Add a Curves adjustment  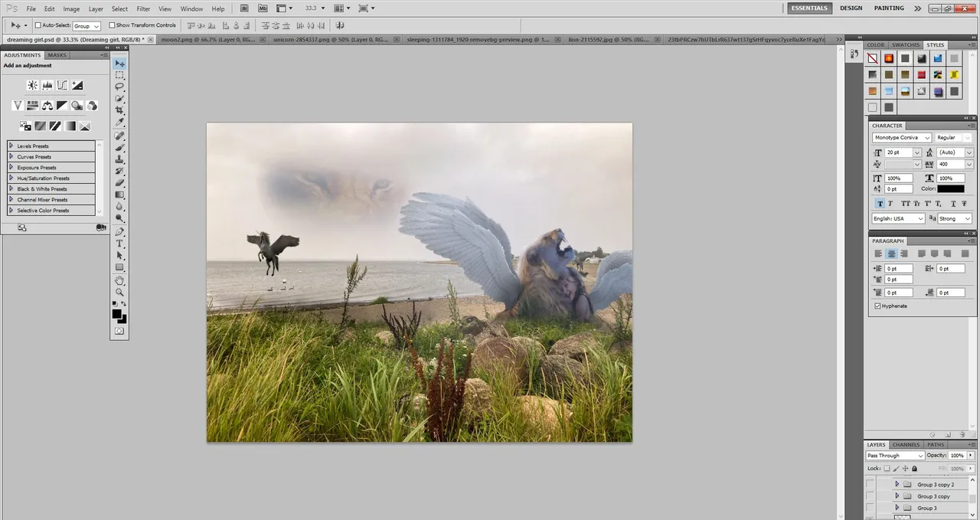coord(62,85)
